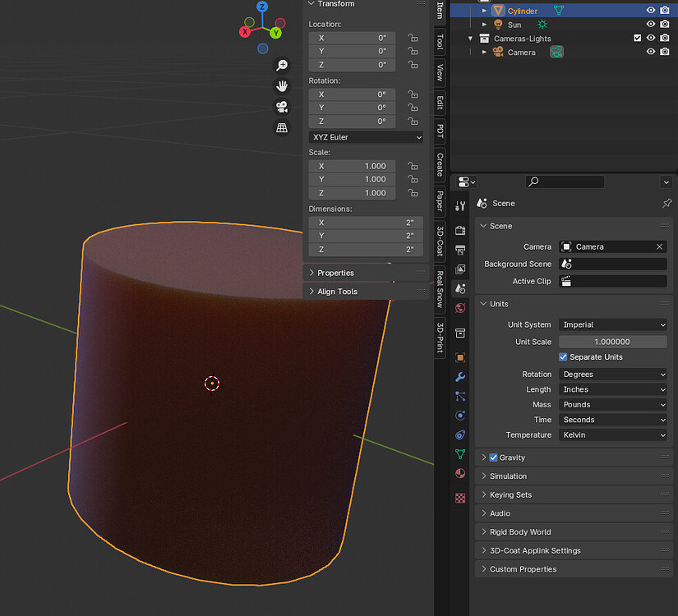Toggle camera view with camera icon
This screenshot has width=678, height=616.
pyautogui.click(x=282, y=107)
